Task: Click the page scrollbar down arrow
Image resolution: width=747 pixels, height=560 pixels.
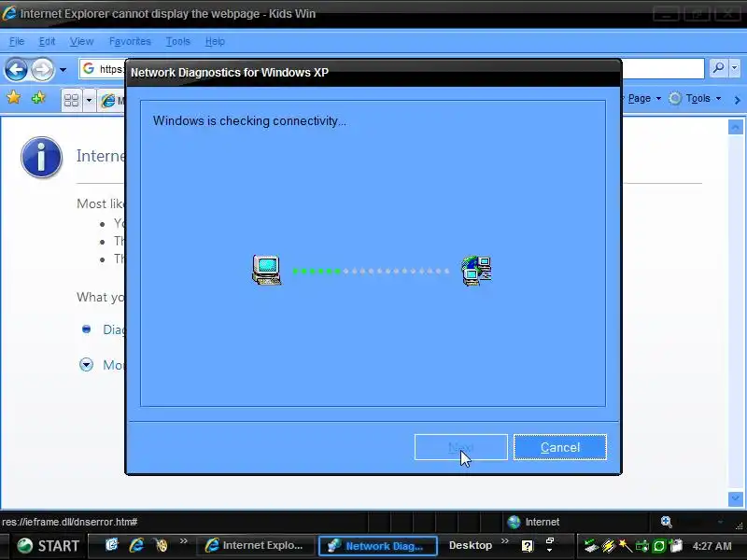Action: pyautogui.click(x=735, y=498)
